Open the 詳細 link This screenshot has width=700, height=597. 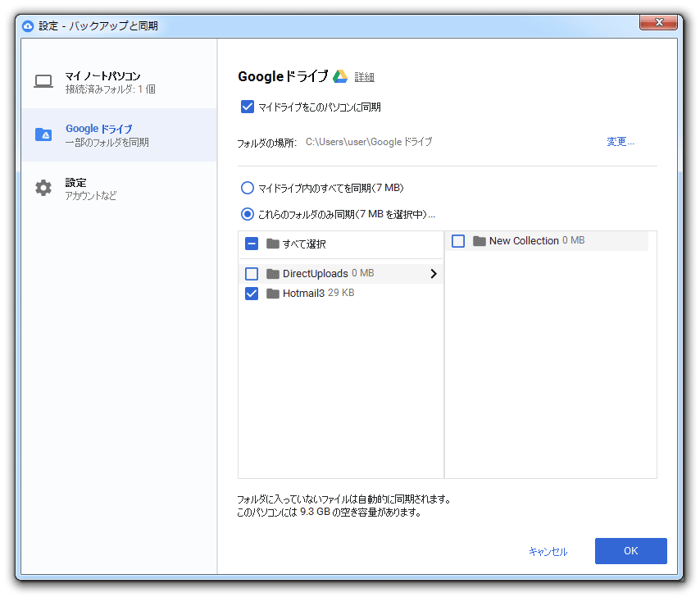364,77
